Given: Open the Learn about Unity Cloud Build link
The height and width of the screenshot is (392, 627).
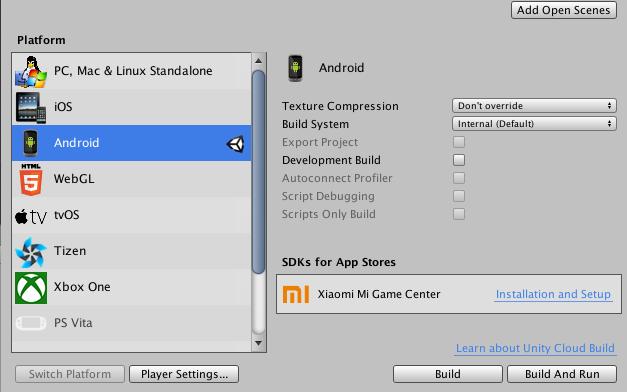Looking at the screenshot, I should tap(535, 348).
